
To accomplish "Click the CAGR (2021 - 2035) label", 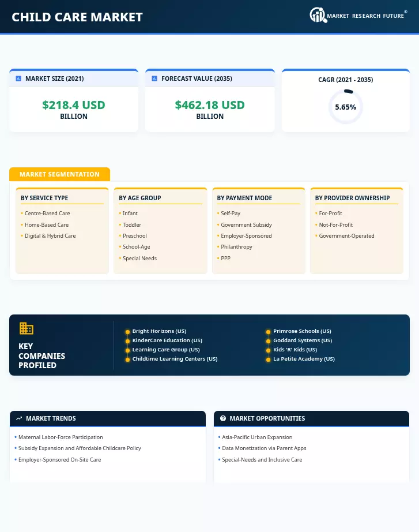I will coord(345,80).
